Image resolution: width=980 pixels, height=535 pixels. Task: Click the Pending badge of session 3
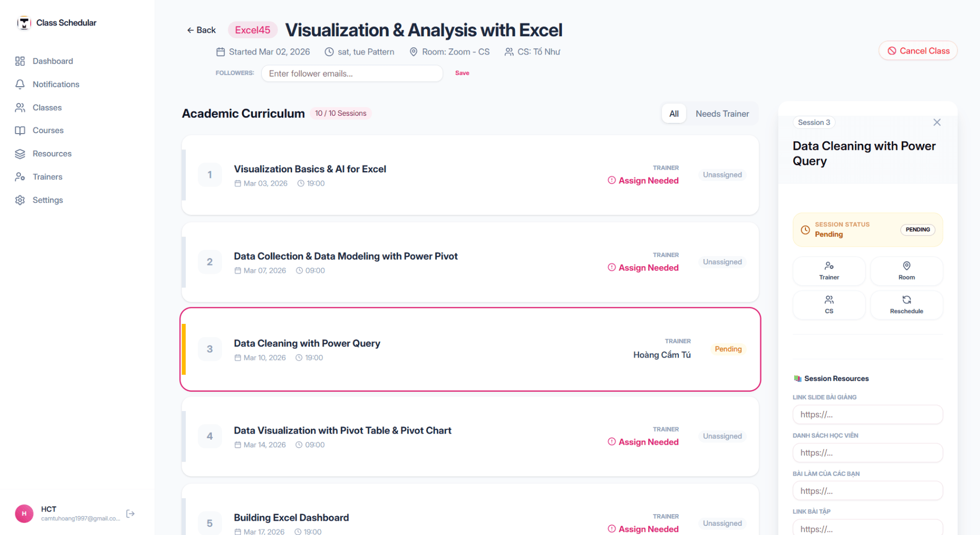pyautogui.click(x=728, y=349)
